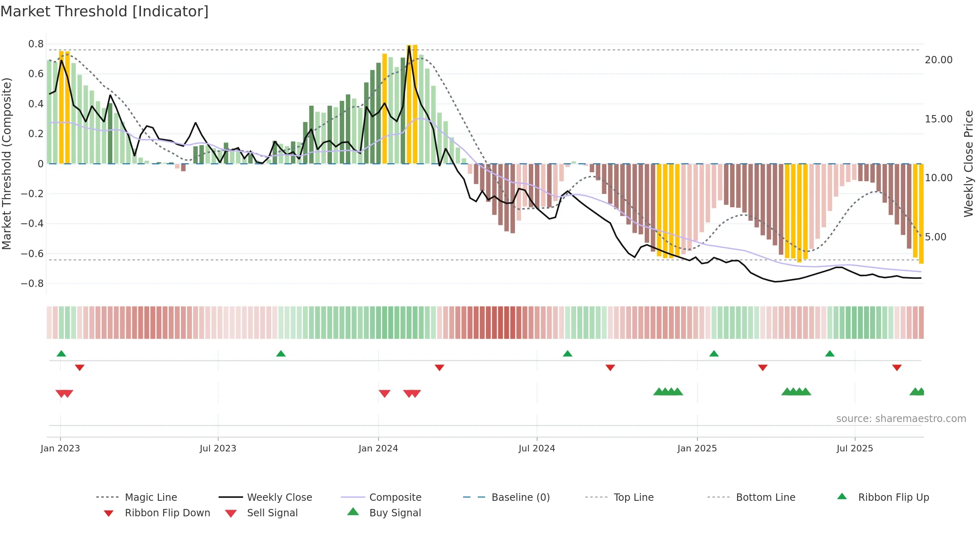This screenshot has width=980, height=551.
Task: Toggle the Baseline (0) legend entry
Action: tap(506, 497)
